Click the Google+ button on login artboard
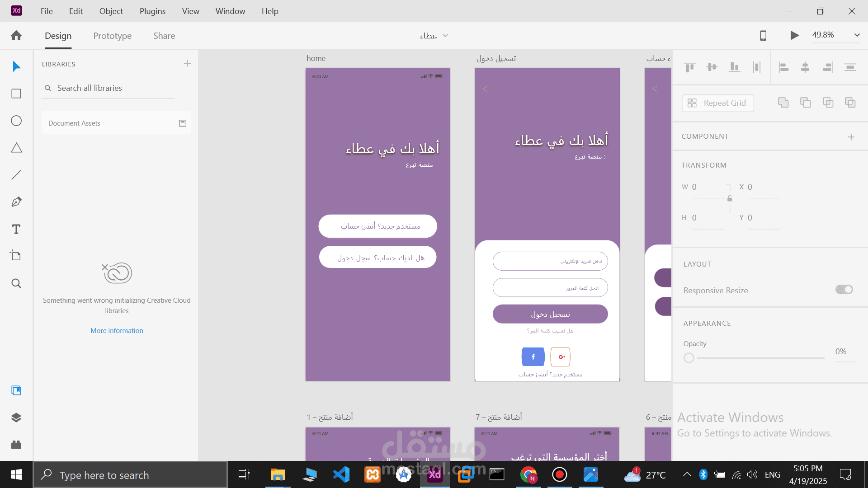 pos(561,357)
